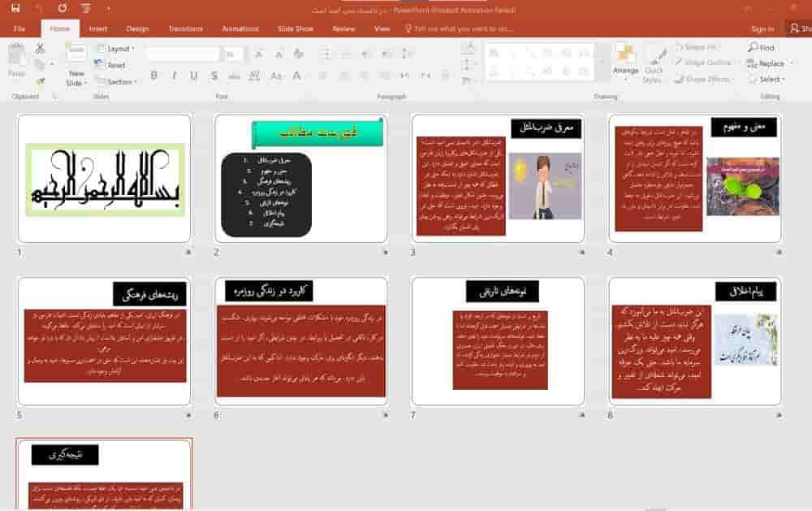Switch to the Insert tab
This screenshot has height=511, width=812.
click(x=98, y=28)
